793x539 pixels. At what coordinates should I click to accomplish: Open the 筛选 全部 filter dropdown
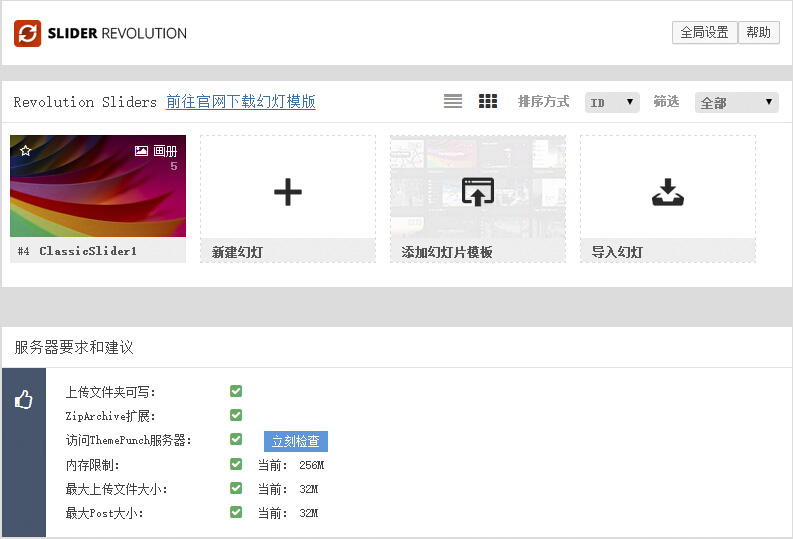tap(736, 103)
